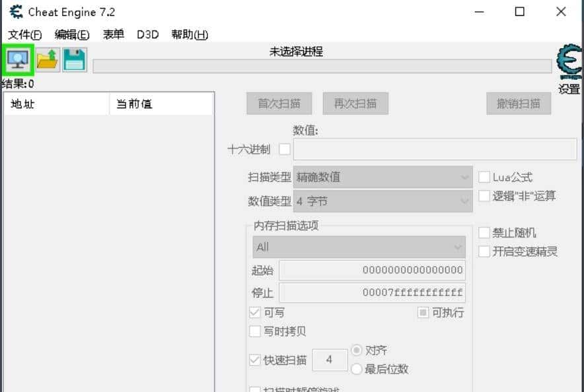
Task: Uncheck the 可写 writable memory checkbox
Action: click(x=255, y=312)
